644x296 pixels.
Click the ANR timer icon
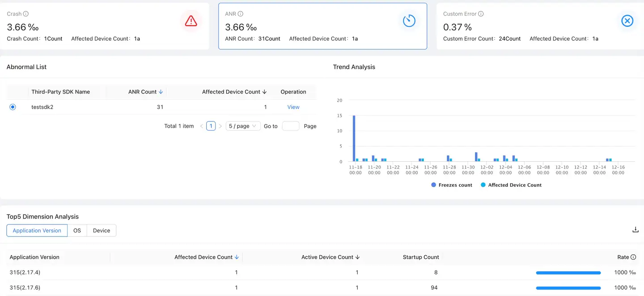(409, 21)
